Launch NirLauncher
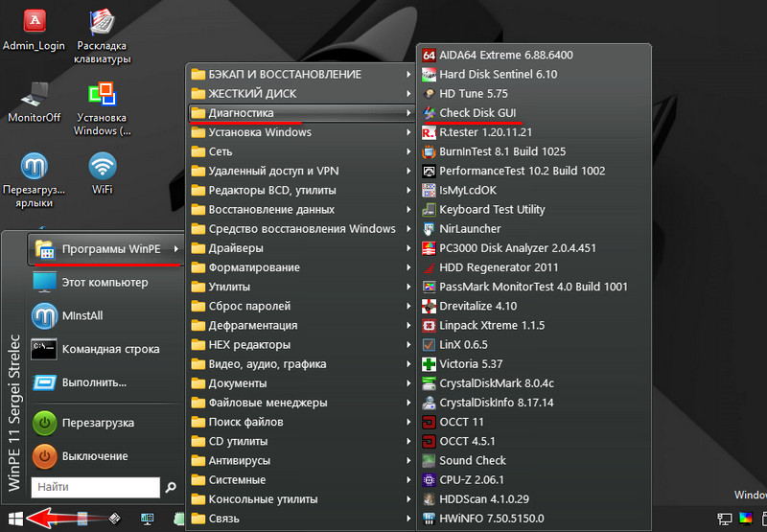767x532 pixels. pos(534,229)
